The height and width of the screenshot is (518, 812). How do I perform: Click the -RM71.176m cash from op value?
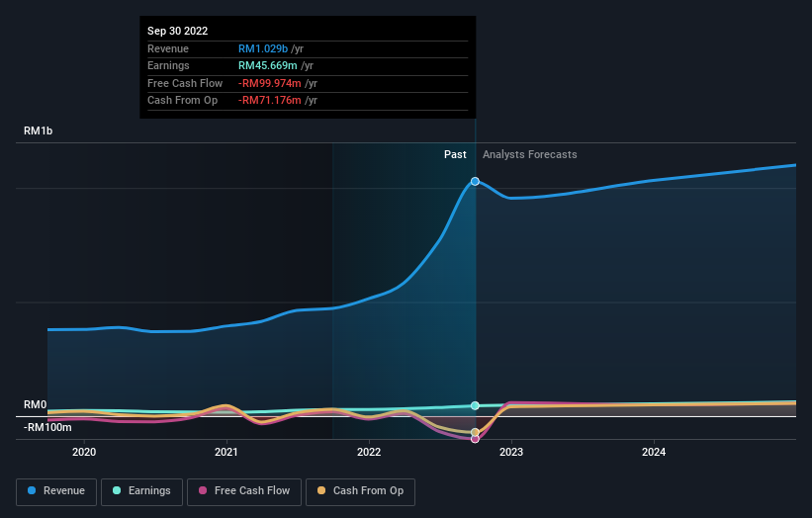[x=270, y=101]
